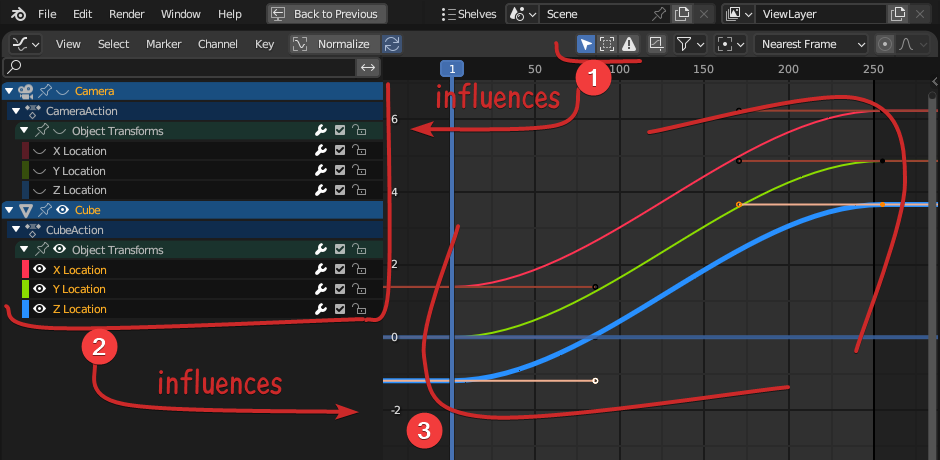
Task: Hide the Cube channel curves
Action: point(62,210)
